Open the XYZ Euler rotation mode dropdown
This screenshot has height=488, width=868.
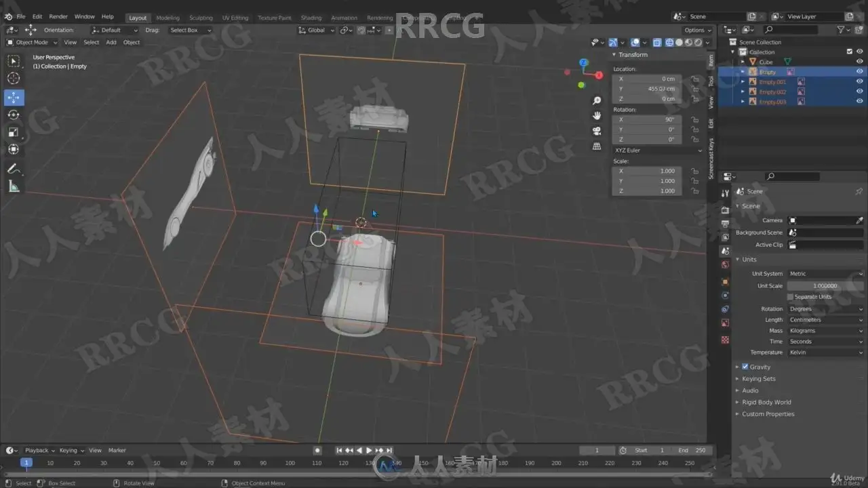point(658,150)
